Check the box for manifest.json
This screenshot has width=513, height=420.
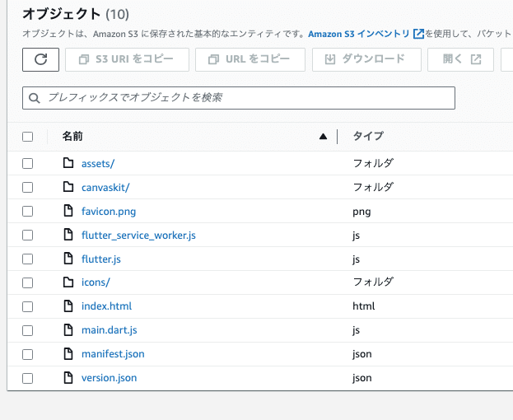(x=28, y=354)
